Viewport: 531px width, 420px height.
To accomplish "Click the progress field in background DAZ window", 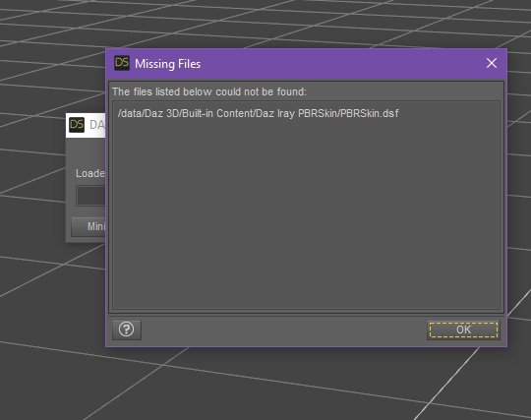I will 90,196.
